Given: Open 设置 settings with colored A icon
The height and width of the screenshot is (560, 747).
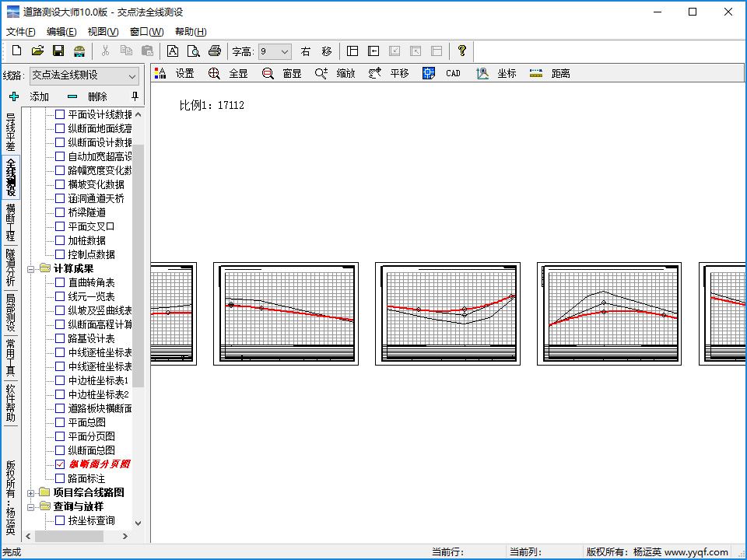Looking at the screenshot, I should click(160, 73).
